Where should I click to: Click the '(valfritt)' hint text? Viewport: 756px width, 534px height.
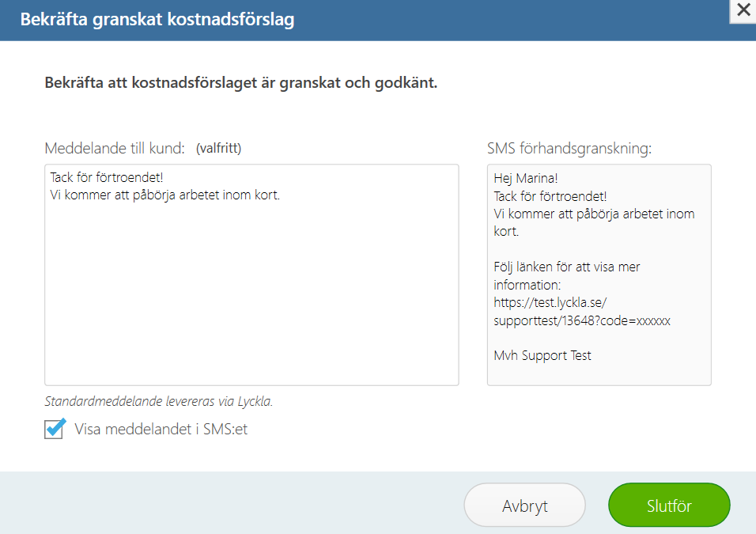(218, 148)
